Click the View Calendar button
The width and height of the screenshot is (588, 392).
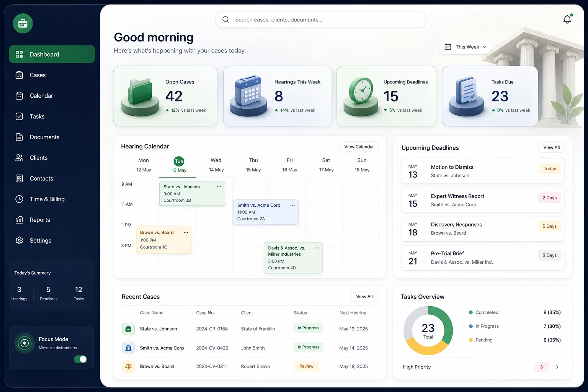[359, 147]
